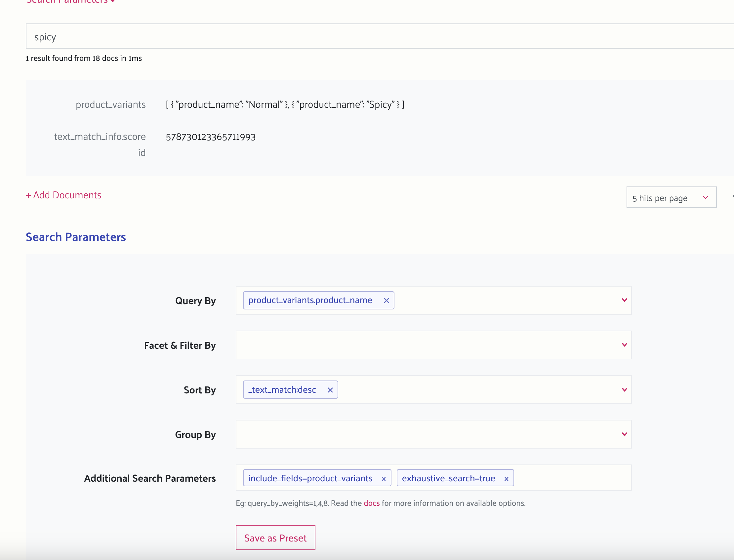This screenshot has height=560, width=734.
Task: Open the Group By dropdown
Action: (624, 434)
